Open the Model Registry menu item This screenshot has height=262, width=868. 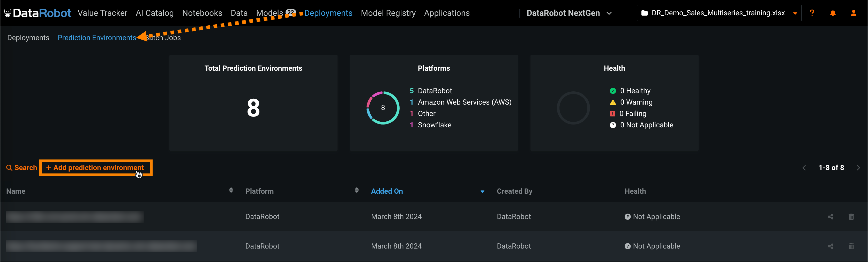(388, 13)
